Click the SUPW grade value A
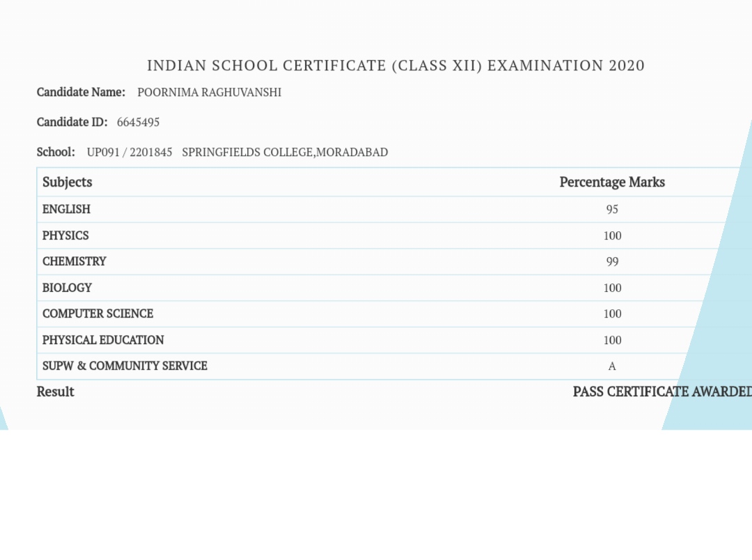The image size is (752, 560). point(612,366)
